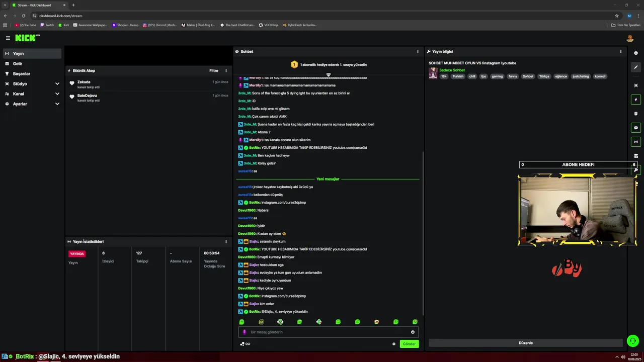Open Zekuda follow event in activity feed
The width and height of the screenshot is (644, 362).
click(x=148, y=84)
